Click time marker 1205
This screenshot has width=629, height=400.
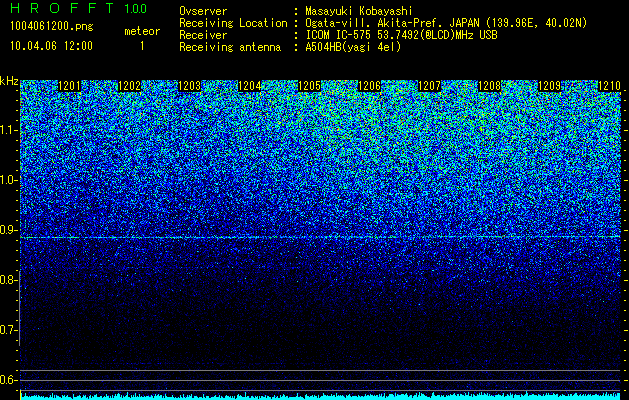(x=309, y=86)
